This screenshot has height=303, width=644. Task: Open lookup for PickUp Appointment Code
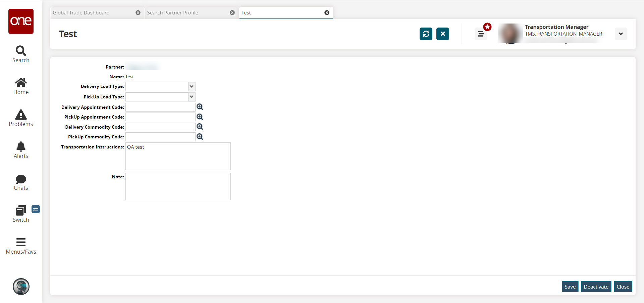coord(200,117)
